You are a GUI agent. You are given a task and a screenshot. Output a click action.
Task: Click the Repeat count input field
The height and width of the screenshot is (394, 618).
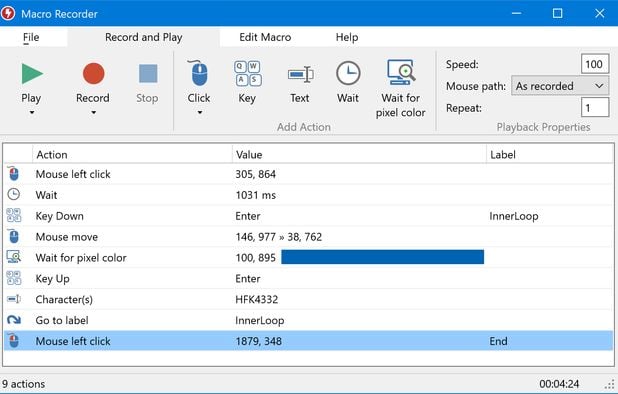click(x=595, y=108)
